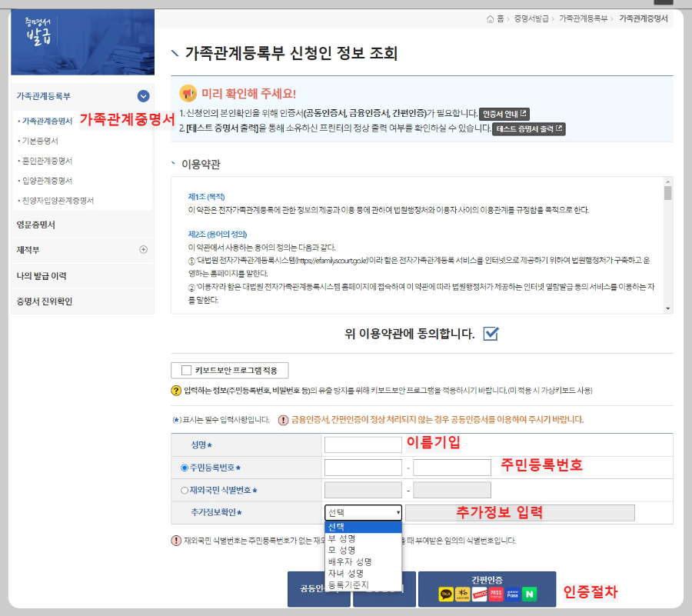Click second 주민등록번호 input field
The image size is (692, 616).
[x=452, y=468]
